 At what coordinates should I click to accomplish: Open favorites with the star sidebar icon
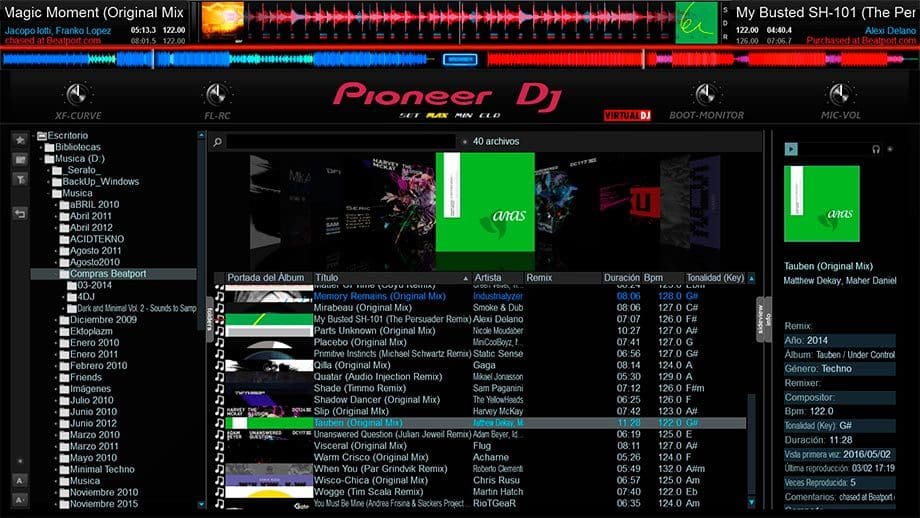click(x=20, y=140)
